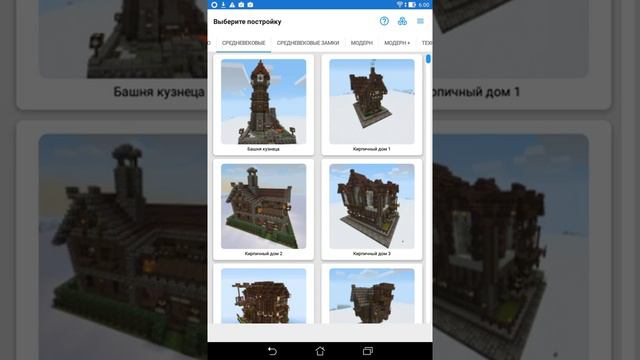This screenshot has height=360, width=640.
Task: Switch to the Средневековые tab
Action: 244,43
